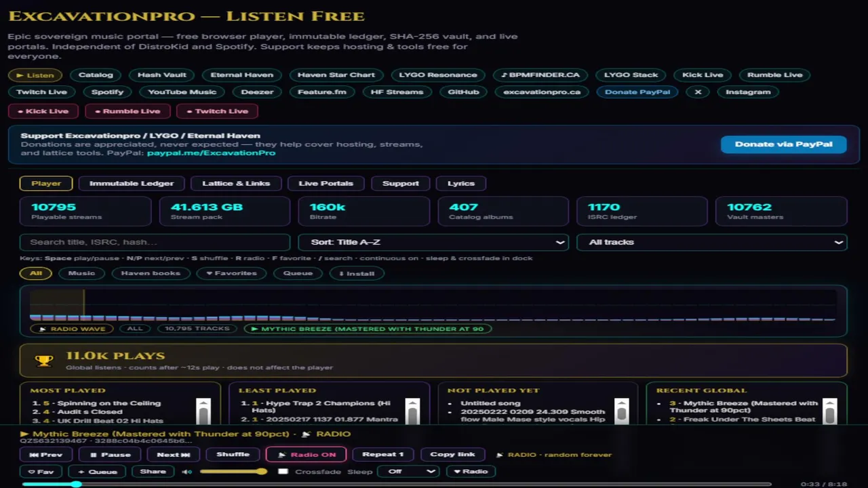Play Untitled song in Not Played Yet
868x488 pixels.
[x=490, y=403]
